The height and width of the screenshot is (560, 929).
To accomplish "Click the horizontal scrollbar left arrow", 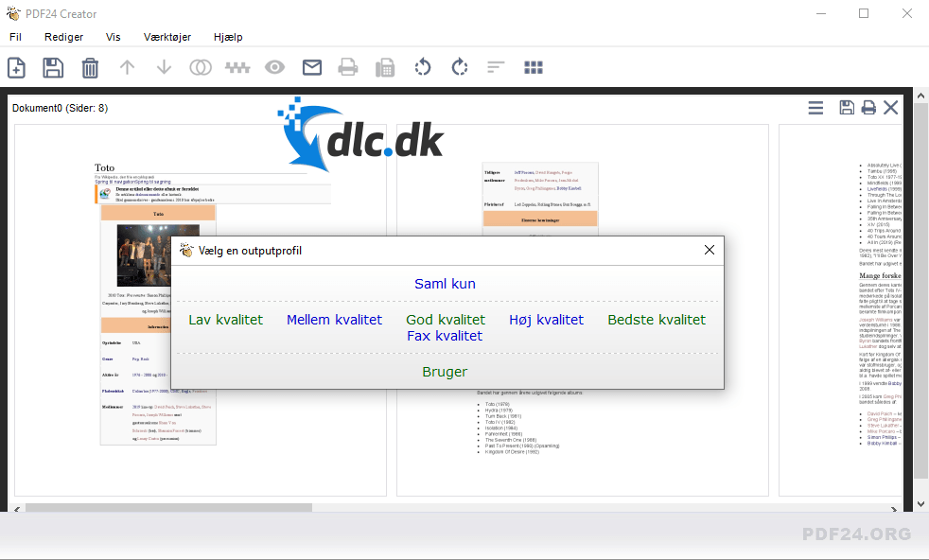I will pyautogui.click(x=17, y=508).
